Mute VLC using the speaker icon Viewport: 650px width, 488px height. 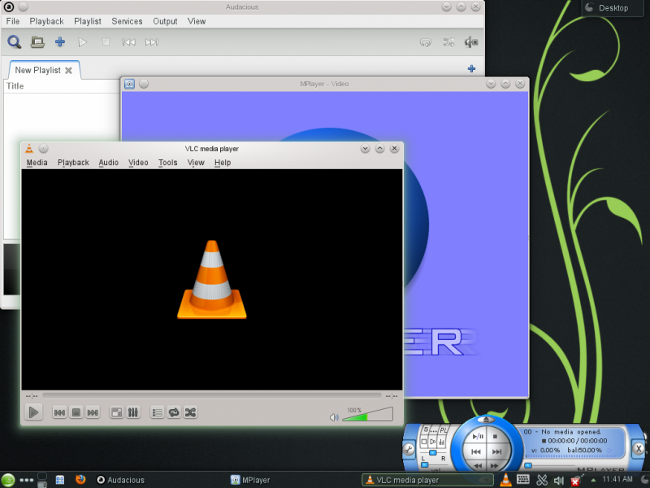click(334, 417)
